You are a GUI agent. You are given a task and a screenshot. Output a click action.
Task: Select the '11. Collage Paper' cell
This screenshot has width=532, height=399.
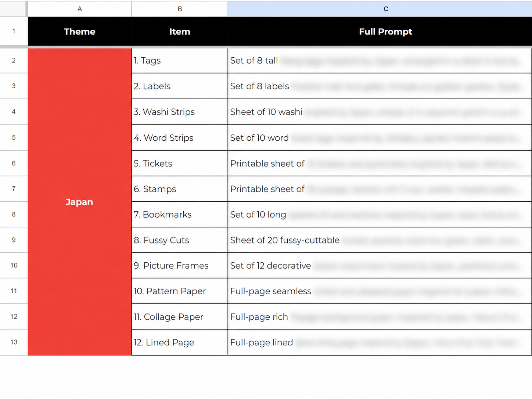click(180, 316)
